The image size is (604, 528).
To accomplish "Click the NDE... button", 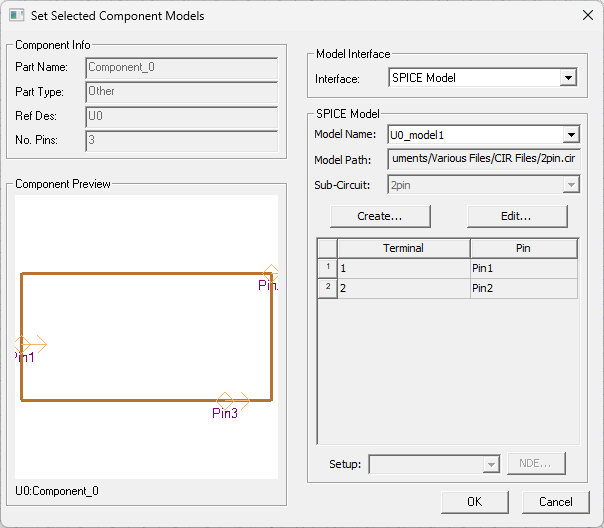I will pos(536,463).
